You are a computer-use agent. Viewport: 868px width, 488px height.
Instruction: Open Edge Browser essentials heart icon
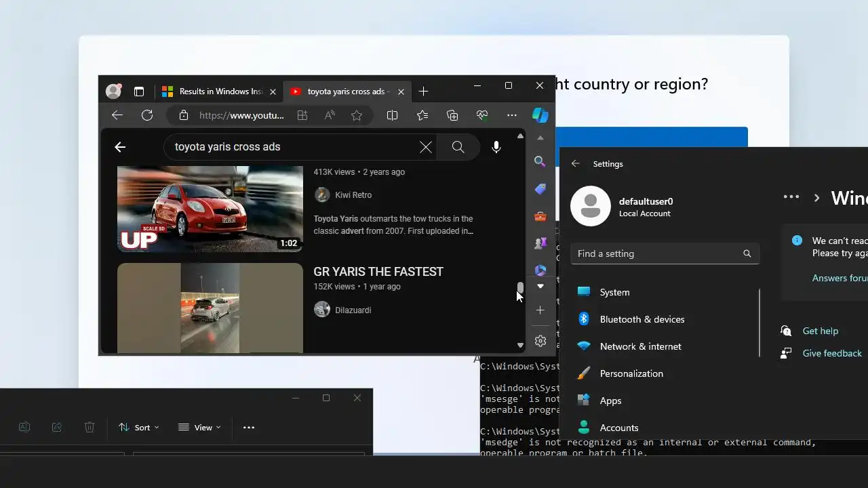coord(482,115)
